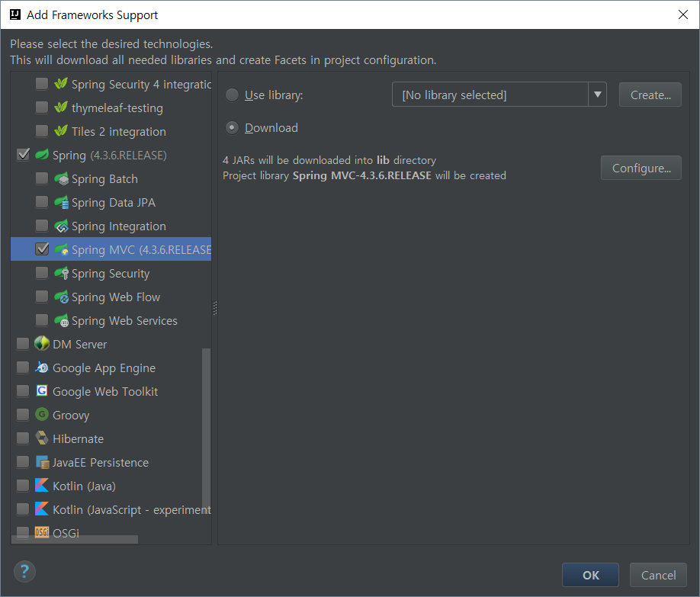This screenshot has height=597, width=700.
Task: Check the thymeleaf-testing checkbox
Action: [x=42, y=108]
